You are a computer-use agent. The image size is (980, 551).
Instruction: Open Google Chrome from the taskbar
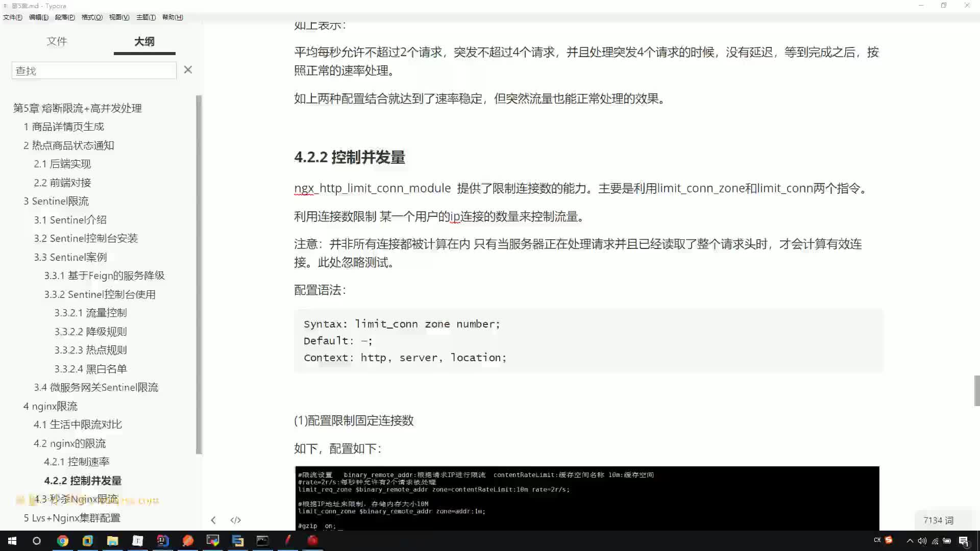click(x=62, y=541)
